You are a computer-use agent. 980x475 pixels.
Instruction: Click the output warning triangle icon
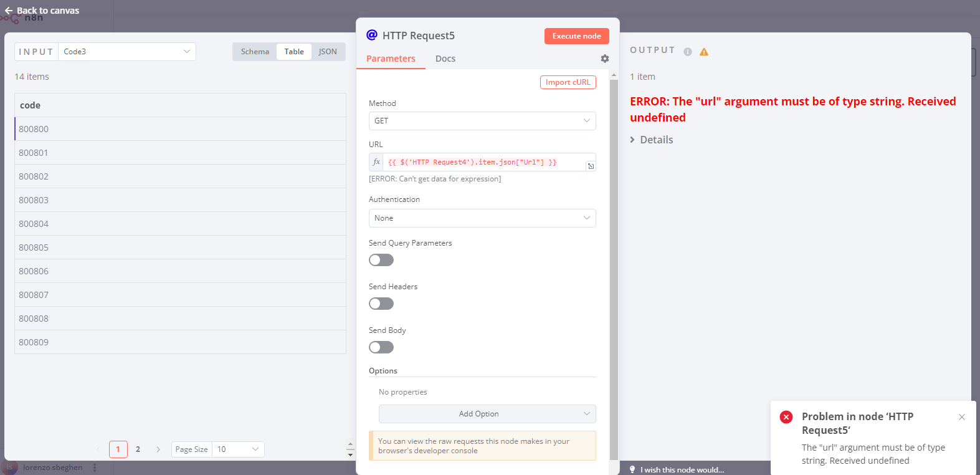[704, 52]
